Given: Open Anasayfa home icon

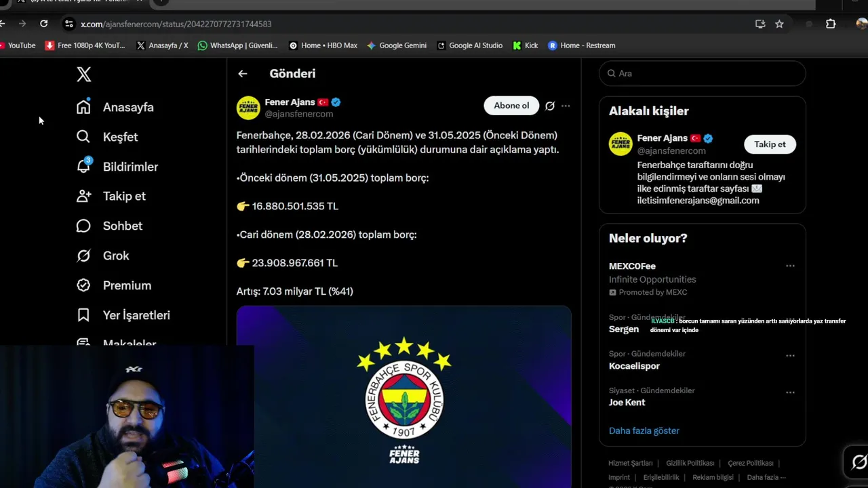Looking at the screenshot, I should pos(83,107).
